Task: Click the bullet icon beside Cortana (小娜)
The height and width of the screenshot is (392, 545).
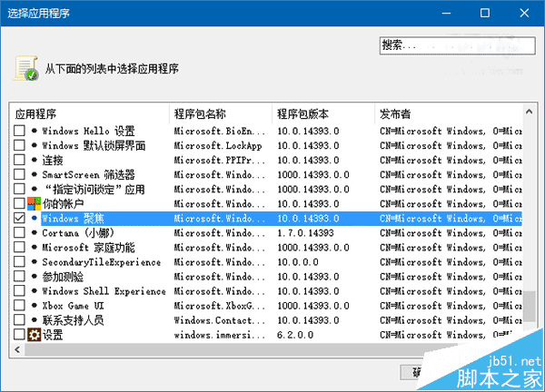Action: [35, 233]
